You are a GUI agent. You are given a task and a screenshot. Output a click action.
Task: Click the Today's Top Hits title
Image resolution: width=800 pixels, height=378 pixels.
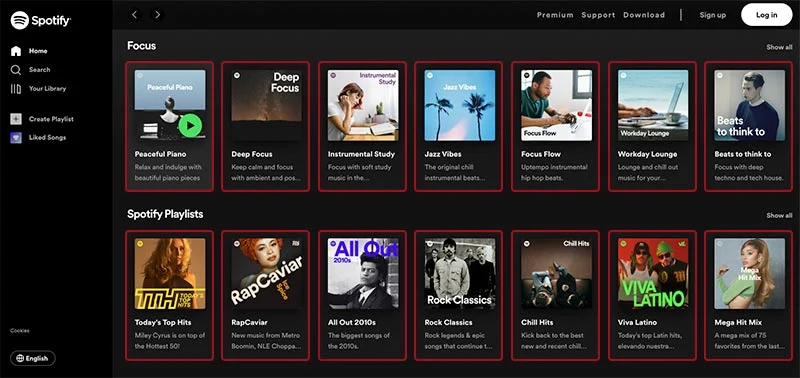click(163, 322)
